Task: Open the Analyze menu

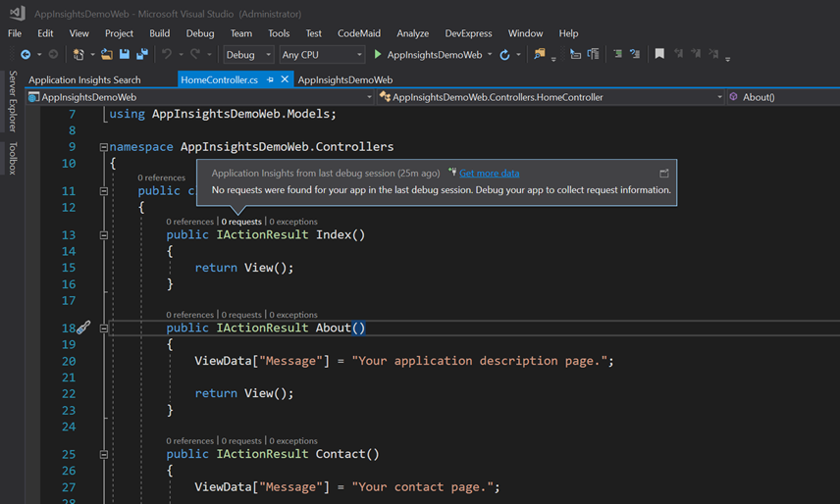Action: [412, 33]
